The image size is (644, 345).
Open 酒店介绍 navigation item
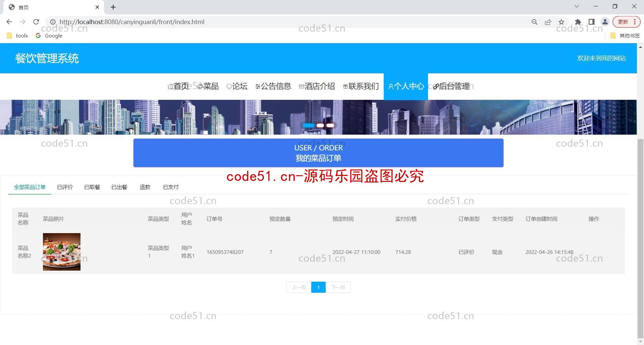[x=317, y=86]
